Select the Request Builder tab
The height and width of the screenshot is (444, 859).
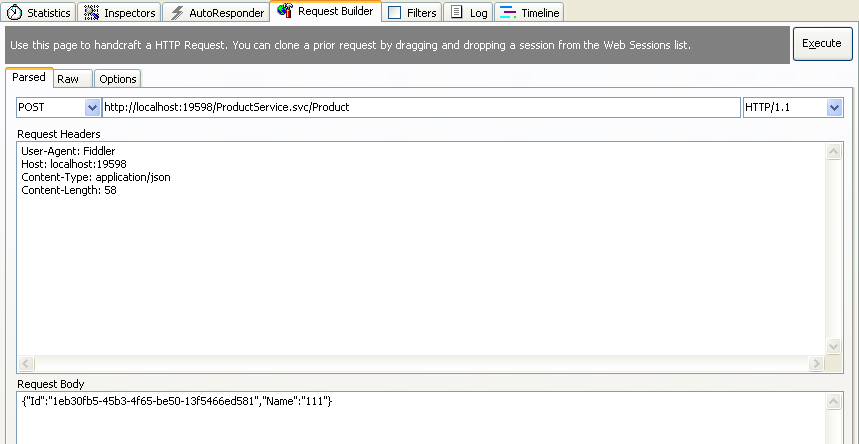click(x=326, y=11)
